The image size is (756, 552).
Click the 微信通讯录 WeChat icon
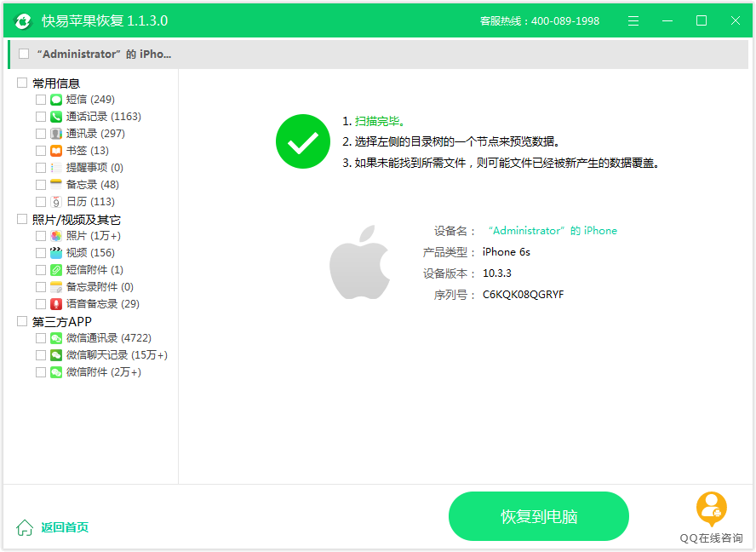[x=56, y=338]
